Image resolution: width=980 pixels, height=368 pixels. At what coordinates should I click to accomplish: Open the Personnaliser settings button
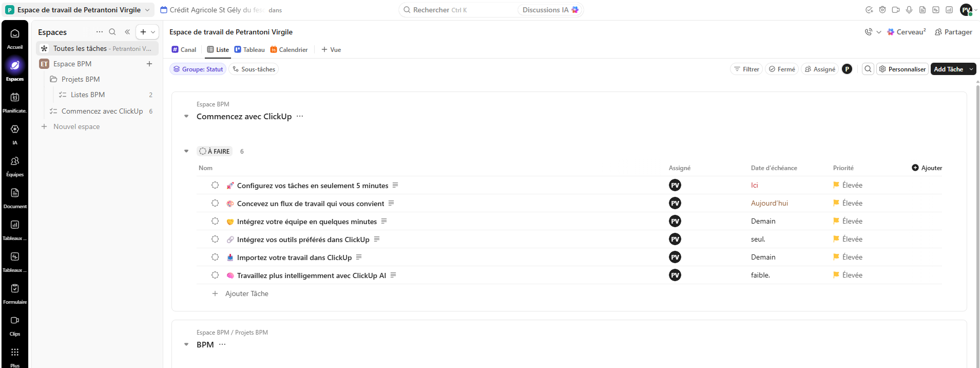(x=902, y=69)
